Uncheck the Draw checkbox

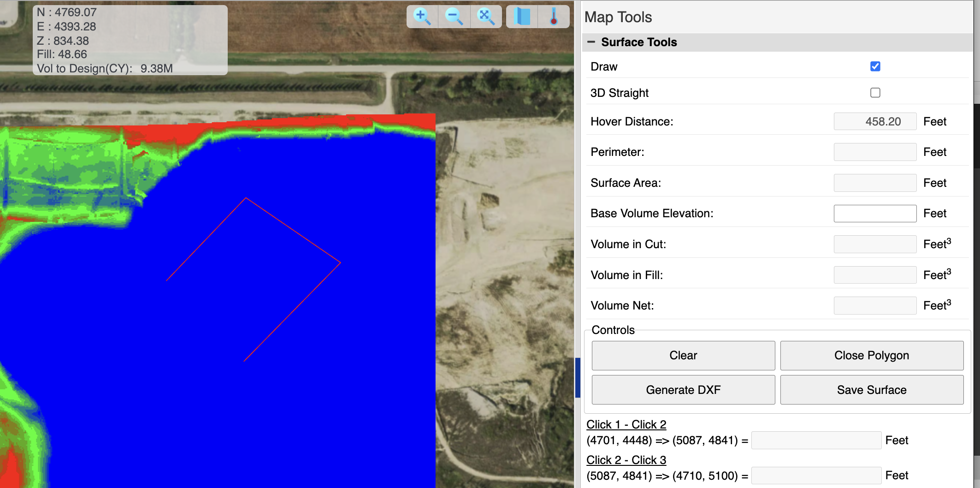875,66
